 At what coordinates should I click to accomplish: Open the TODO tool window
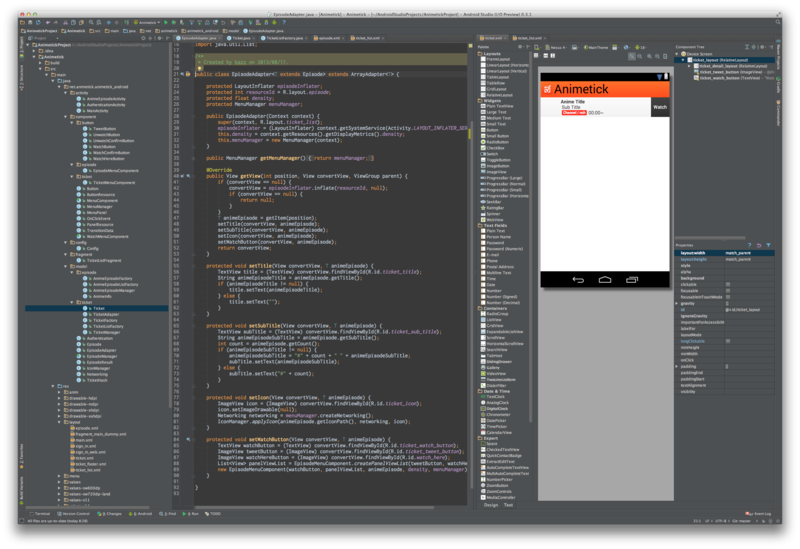[213, 514]
